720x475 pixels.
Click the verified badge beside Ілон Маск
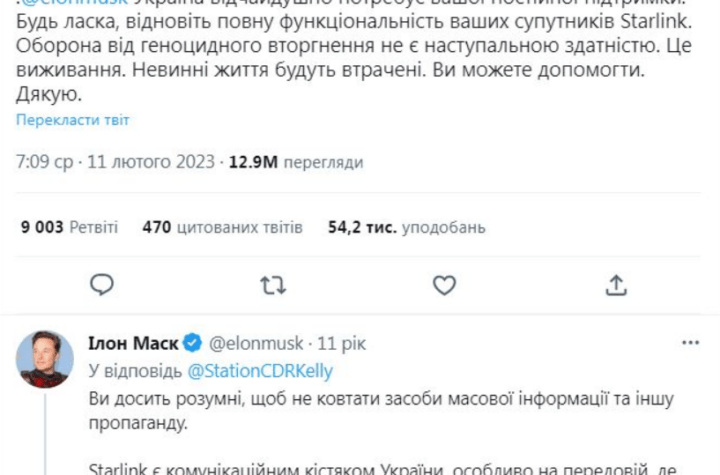[x=194, y=343]
